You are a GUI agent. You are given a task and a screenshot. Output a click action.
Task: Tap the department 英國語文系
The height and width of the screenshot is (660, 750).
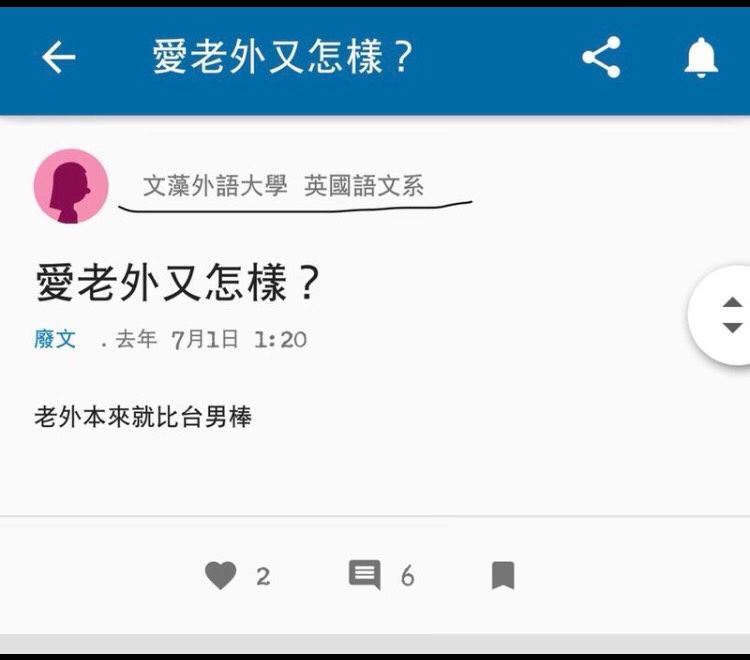pos(364,186)
